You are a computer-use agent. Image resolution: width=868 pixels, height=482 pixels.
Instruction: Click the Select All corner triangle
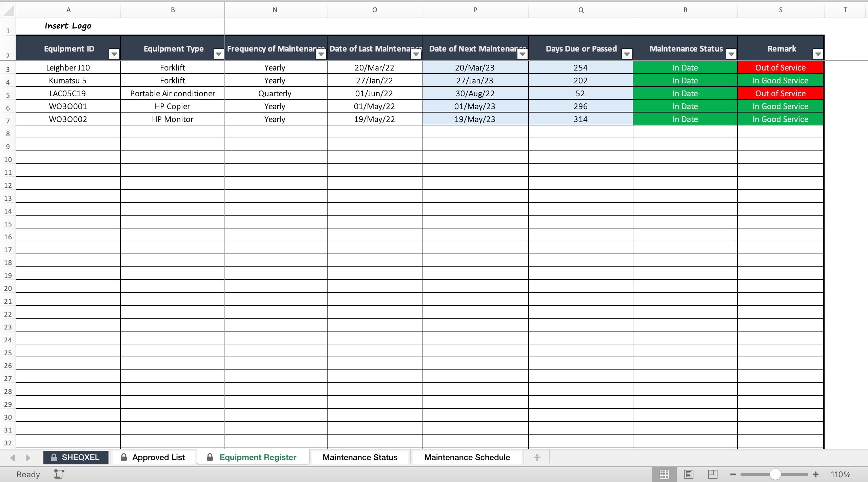coord(8,10)
